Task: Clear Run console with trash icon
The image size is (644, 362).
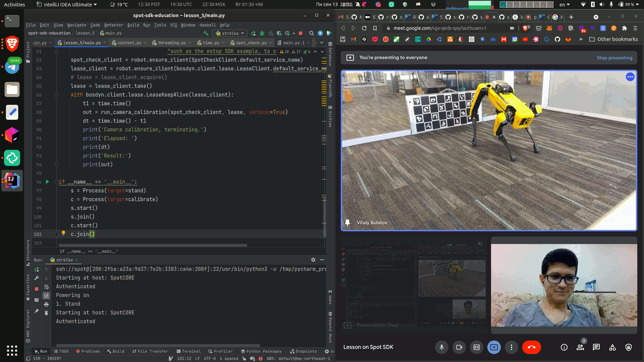Action: point(46,313)
